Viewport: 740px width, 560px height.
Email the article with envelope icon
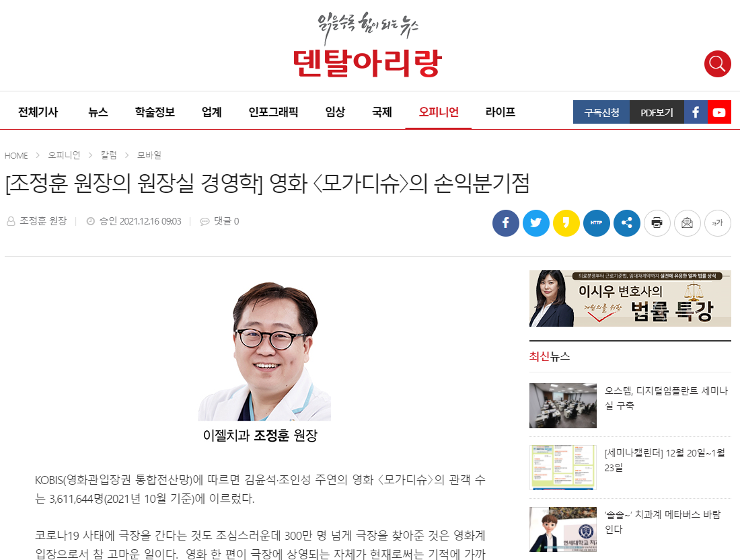click(x=687, y=223)
